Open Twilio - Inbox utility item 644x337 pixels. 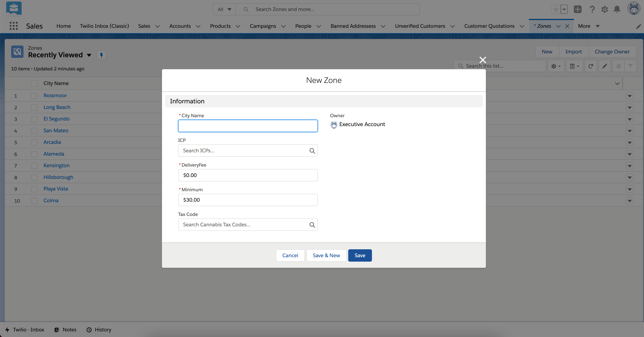pyautogui.click(x=25, y=329)
